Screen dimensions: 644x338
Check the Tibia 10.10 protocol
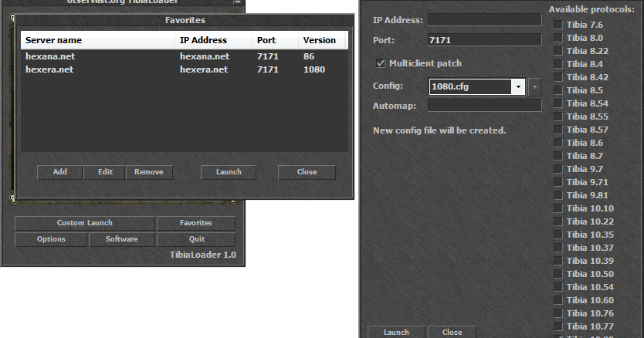tap(558, 208)
